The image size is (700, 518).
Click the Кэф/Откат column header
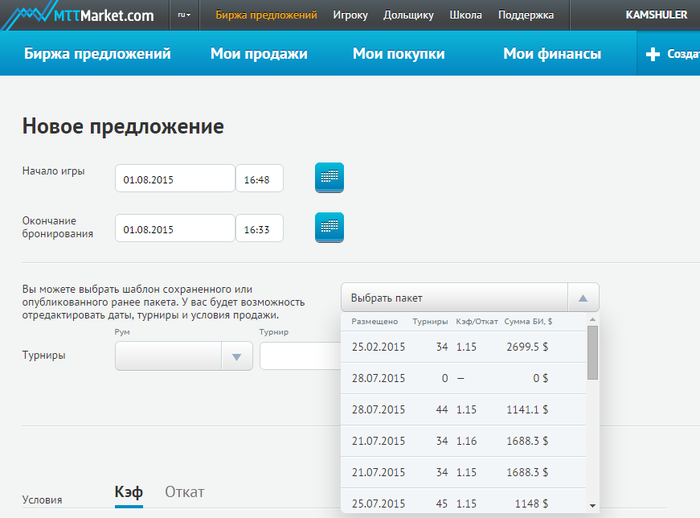pos(477,322)
